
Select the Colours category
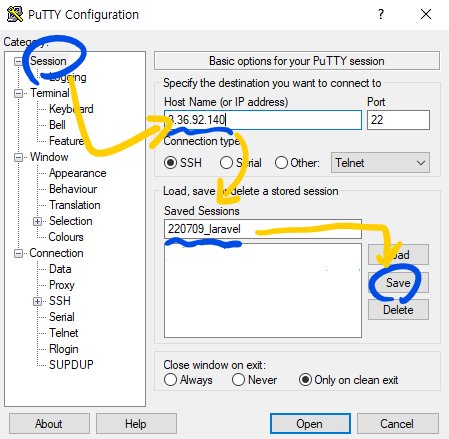point(66,237)
